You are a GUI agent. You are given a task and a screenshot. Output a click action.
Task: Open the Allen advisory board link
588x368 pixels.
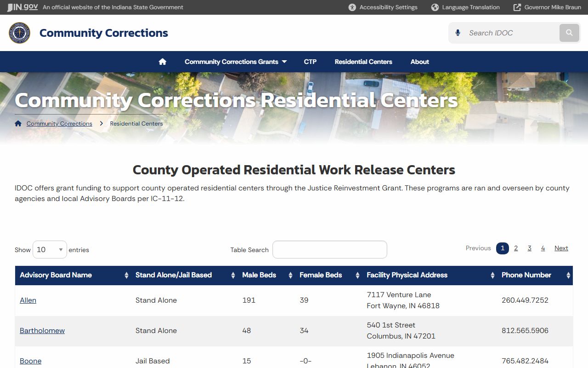click(28, 300)
